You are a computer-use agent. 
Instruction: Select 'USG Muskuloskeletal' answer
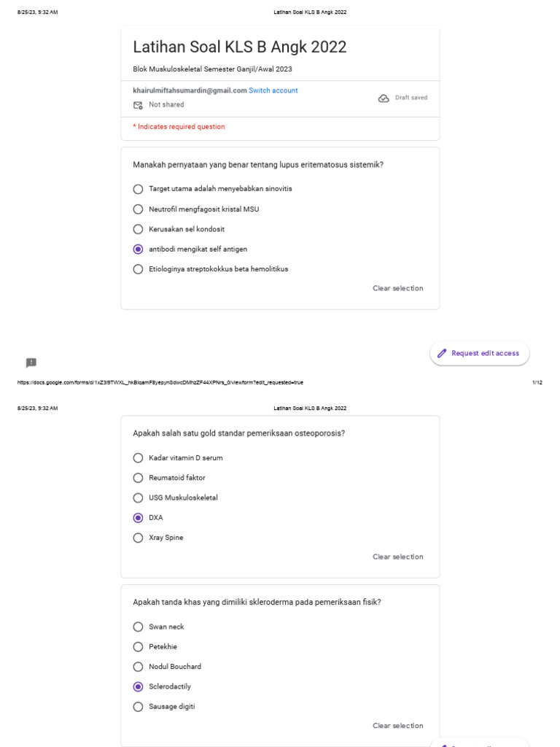(x=139, y=498)
